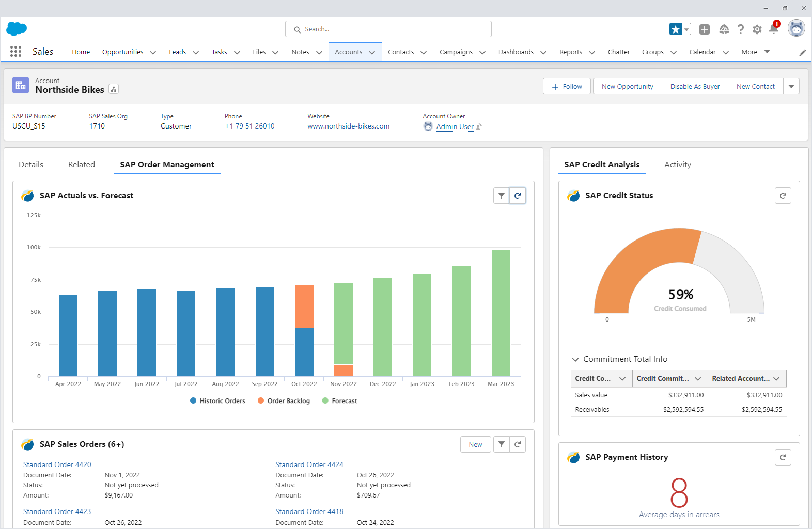Refresh the SAP Actuals vs. Forecast chart
The image size is (812, 529).
pyautogui.click(x=518, y=196)
